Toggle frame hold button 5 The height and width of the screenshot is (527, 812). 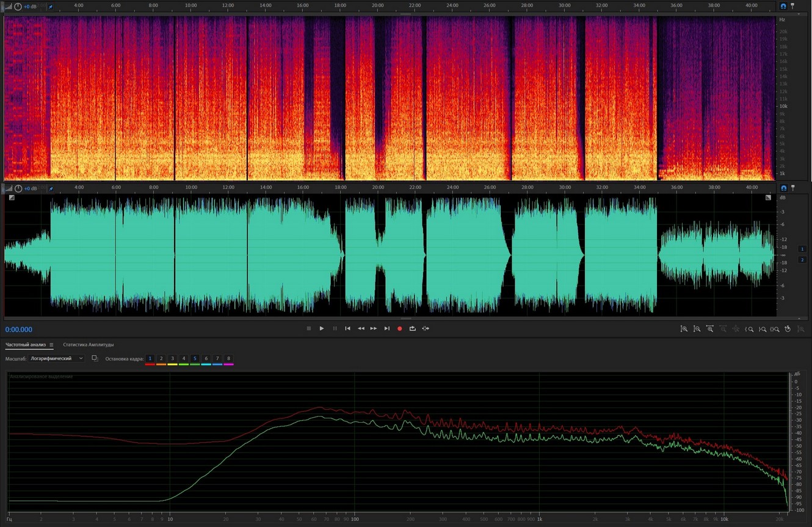tap(195, 359)
